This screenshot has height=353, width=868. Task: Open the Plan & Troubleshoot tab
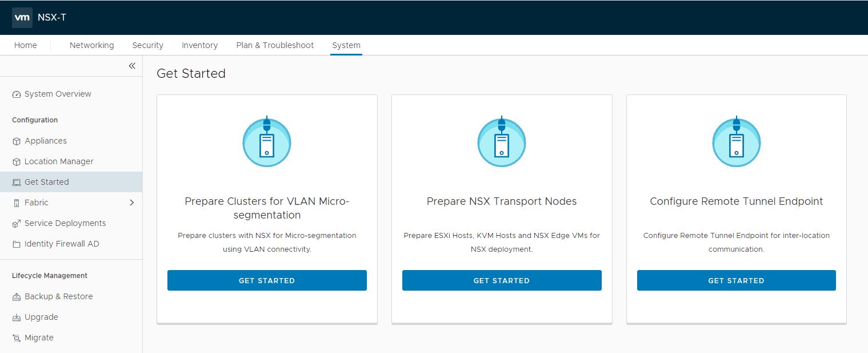tap(275, 45)
